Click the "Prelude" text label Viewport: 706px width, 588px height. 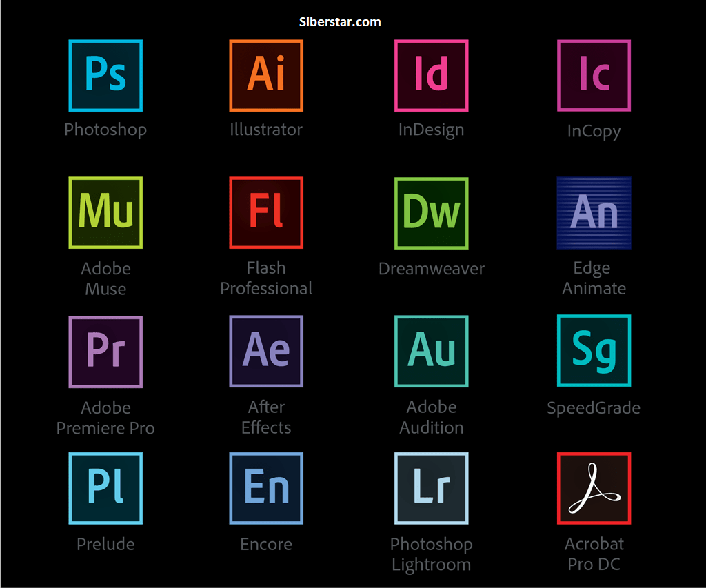(105, 544)
